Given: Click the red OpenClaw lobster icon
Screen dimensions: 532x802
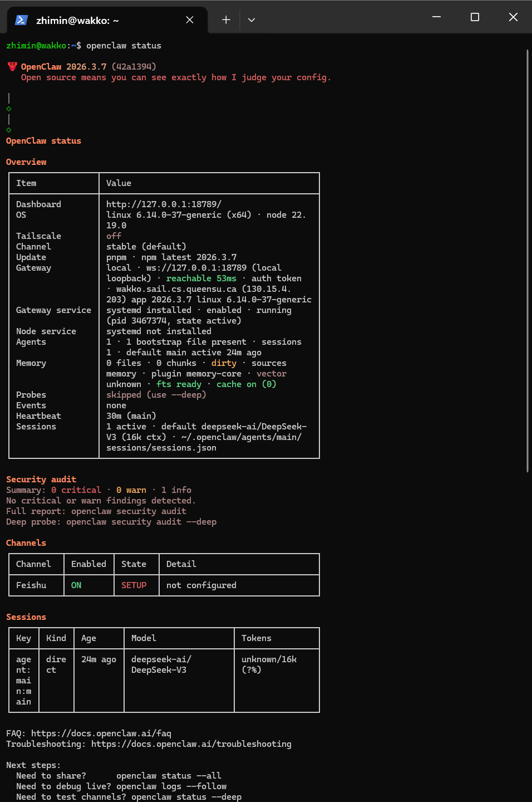Looking at the screenshot, I should tap(12, 66).
